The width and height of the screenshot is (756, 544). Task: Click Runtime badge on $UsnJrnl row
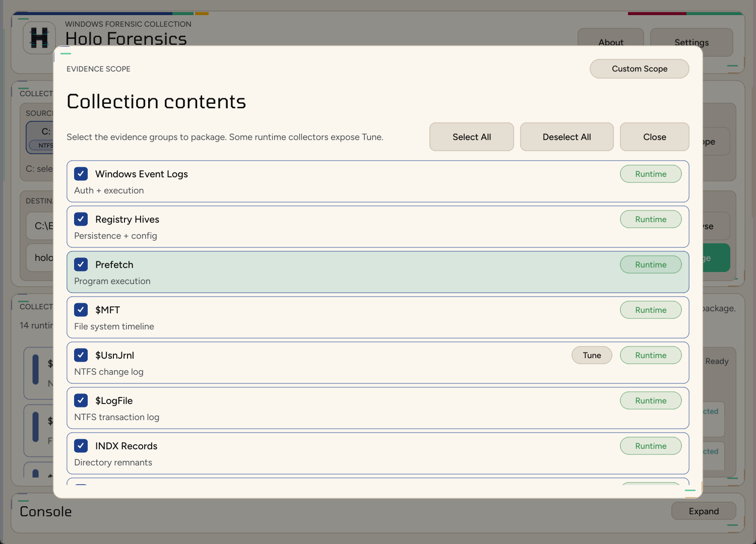pyautogui.click(x=651, y=355)
